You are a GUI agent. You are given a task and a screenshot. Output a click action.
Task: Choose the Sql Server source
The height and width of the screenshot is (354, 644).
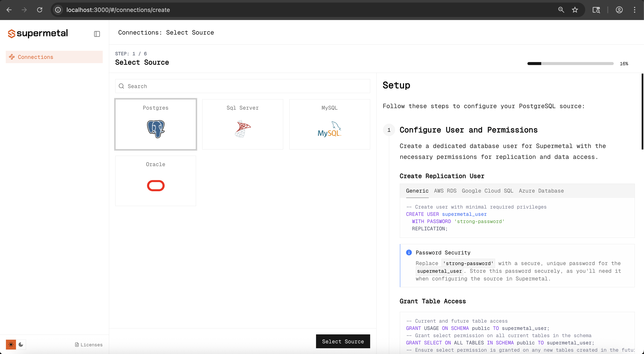[x=242, y=124]
